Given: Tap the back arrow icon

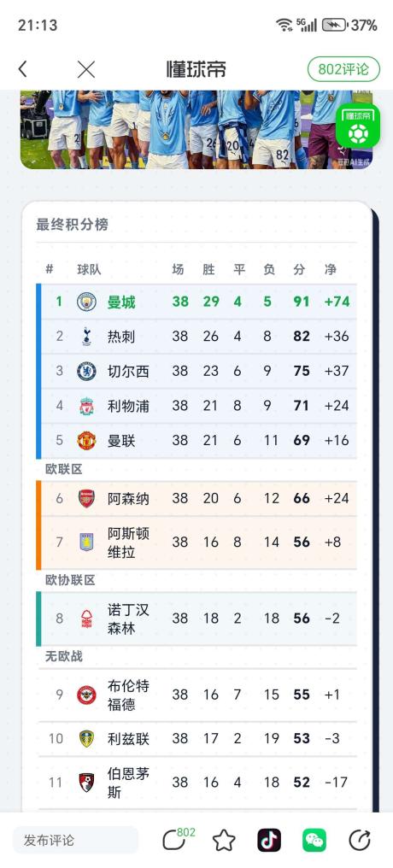Looking at the screenshot, I should point(22,69).
